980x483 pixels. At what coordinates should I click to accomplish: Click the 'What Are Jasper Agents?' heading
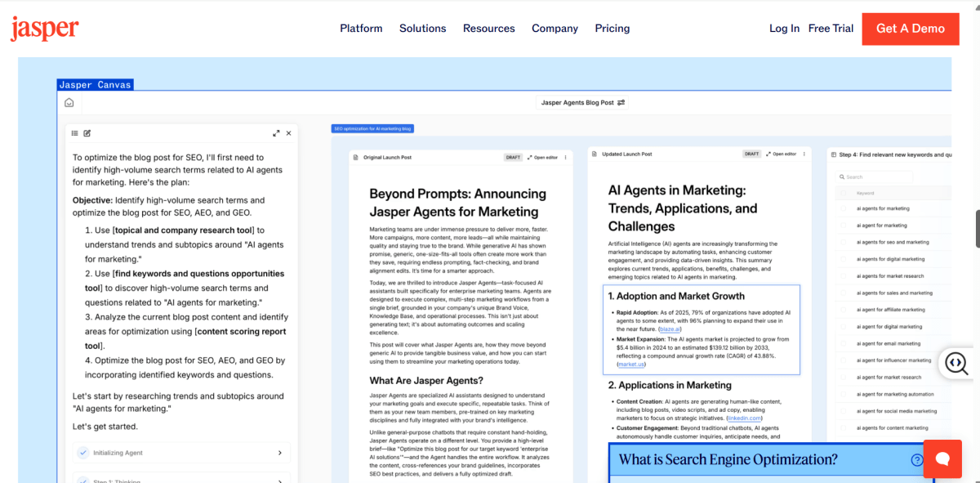tap(426, 380)
